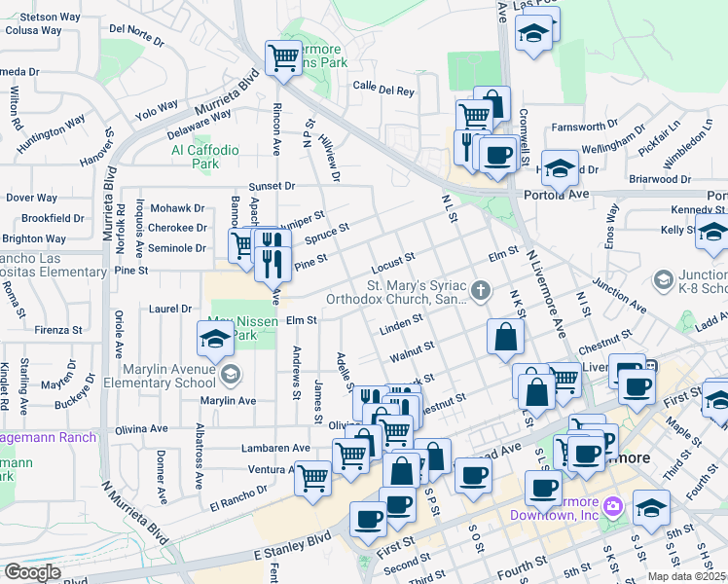The height and width of the screenshot is (584, 728).
Task: Click the Sunset Dr label
Action: 273,186
